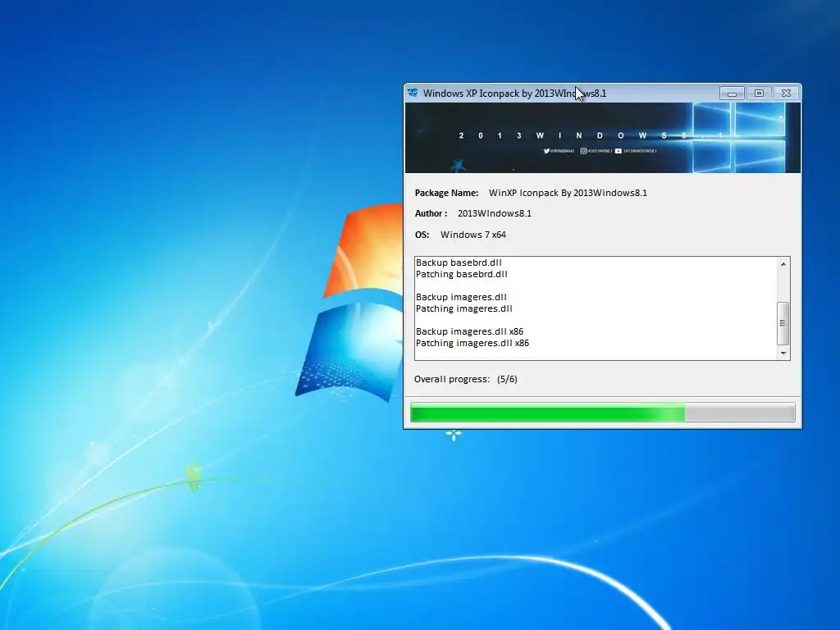840x630 pixels.
Task: Minimize the Windows XP Iconpack window
Action: pos(732,94)
